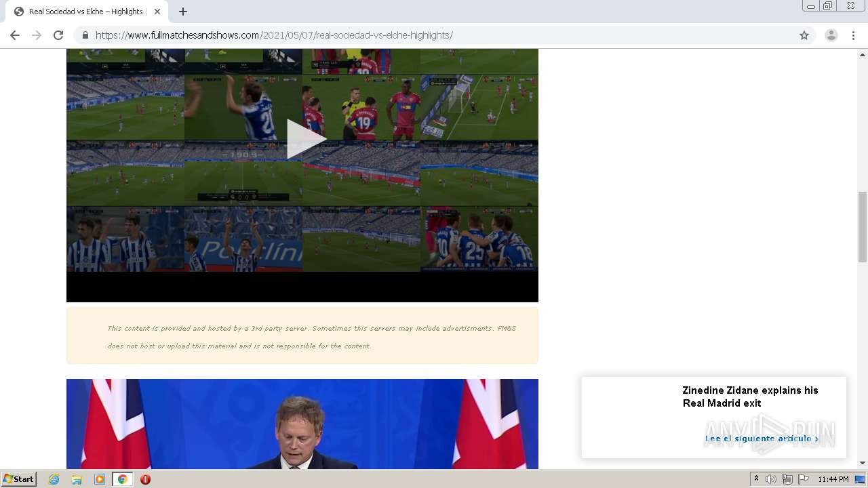Open the volume speaker tray icon
The width and height of the screenshot is (868, 488).
coord(771,479)
